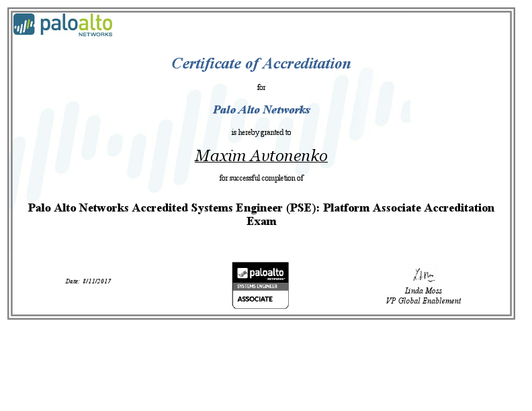This screenshot has width=532, height=411.
Task: Click the signature above Linda Moss
Action: [423, 275]
